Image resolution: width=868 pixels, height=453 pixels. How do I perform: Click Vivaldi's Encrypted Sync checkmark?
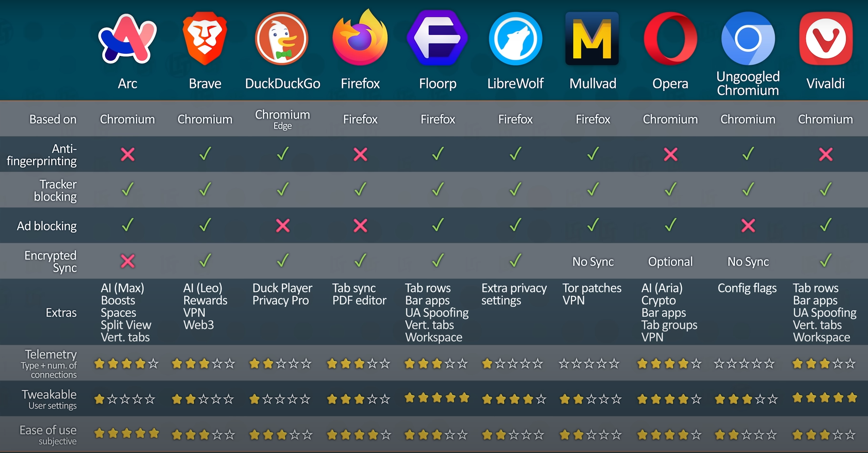click(826, 261)
